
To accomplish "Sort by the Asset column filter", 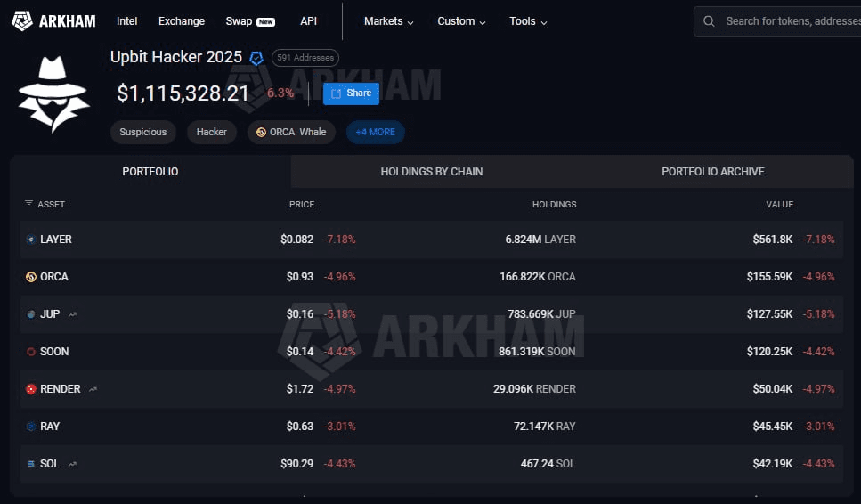I will (45, 205).
